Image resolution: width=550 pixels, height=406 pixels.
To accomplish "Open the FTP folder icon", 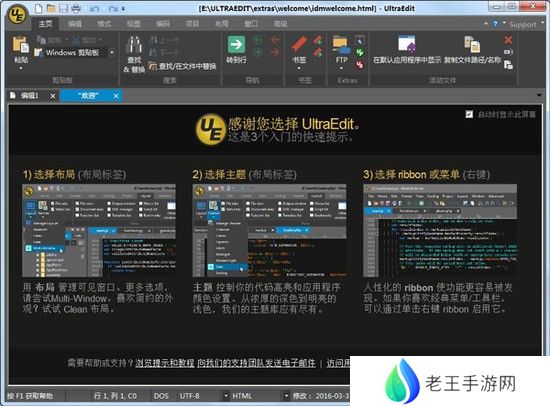I will coord(341,44).
